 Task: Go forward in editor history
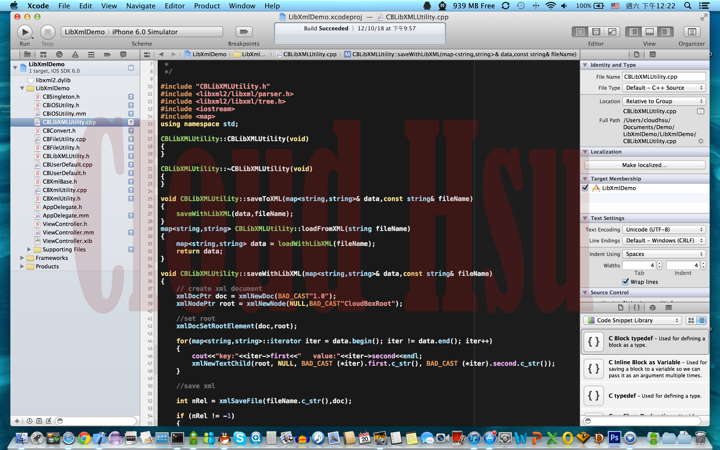point(173,54)
